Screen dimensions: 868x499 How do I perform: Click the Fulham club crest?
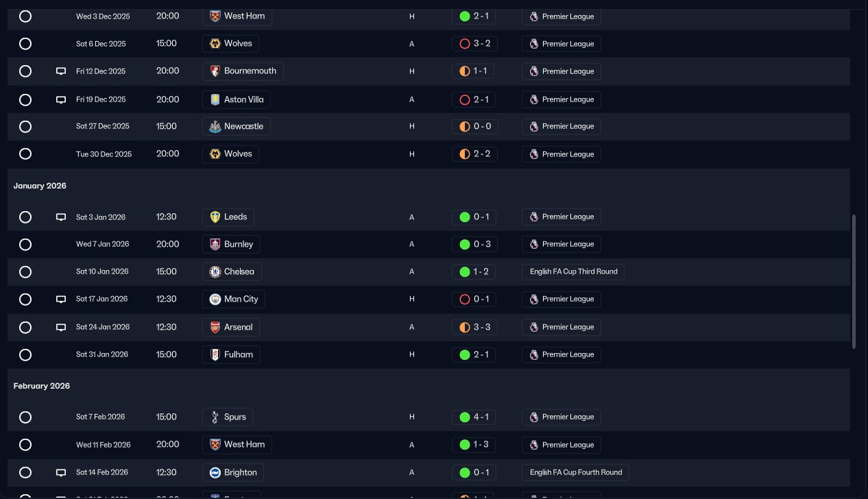pos(215,355)
